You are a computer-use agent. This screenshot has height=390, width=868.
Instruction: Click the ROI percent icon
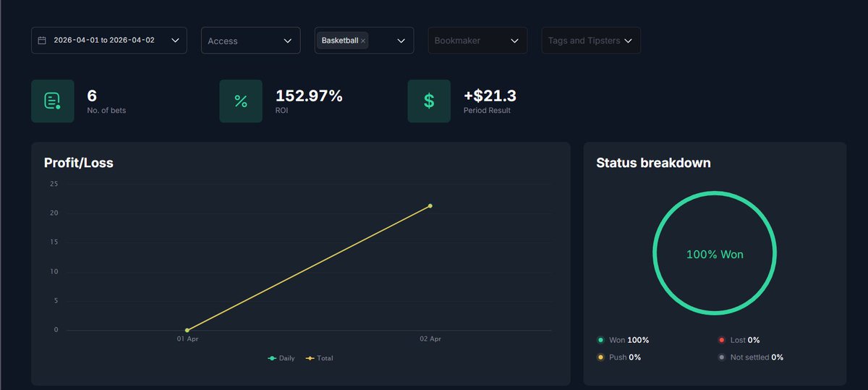[241, 101]
